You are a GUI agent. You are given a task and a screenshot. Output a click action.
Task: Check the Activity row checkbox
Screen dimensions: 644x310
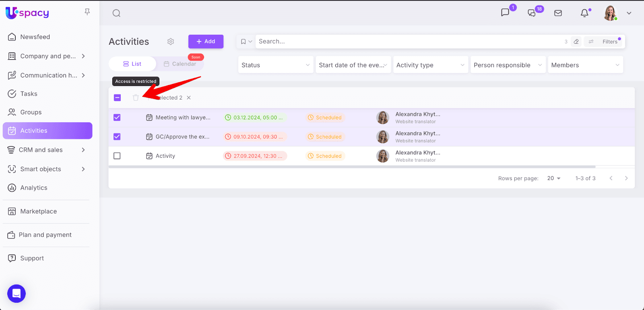117,156
